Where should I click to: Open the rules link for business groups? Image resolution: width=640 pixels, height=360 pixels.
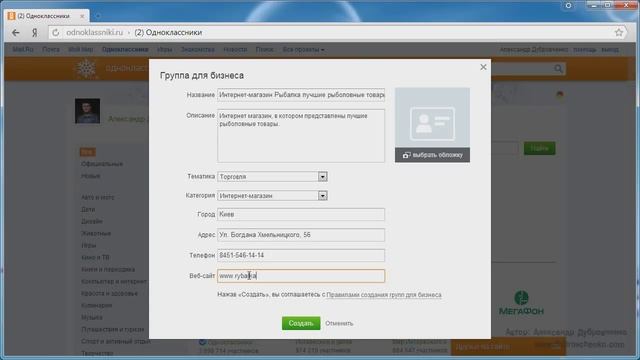tap(384, 295)
